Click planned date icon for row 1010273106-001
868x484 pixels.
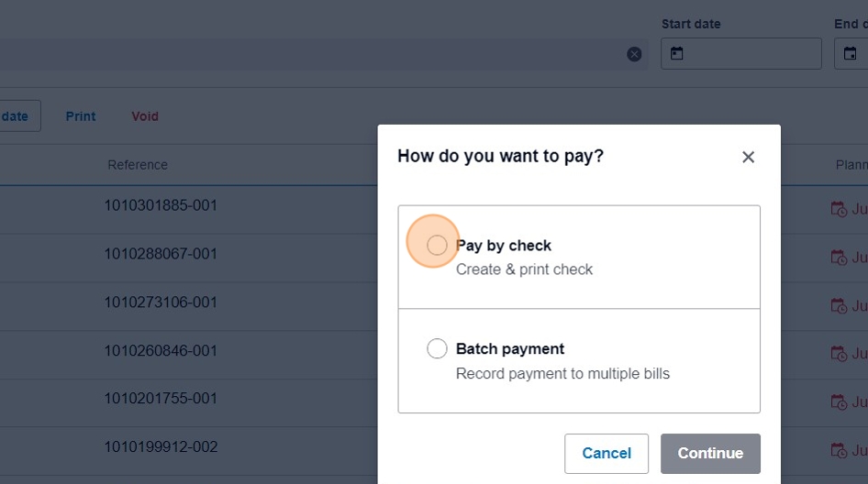[839, 306]
